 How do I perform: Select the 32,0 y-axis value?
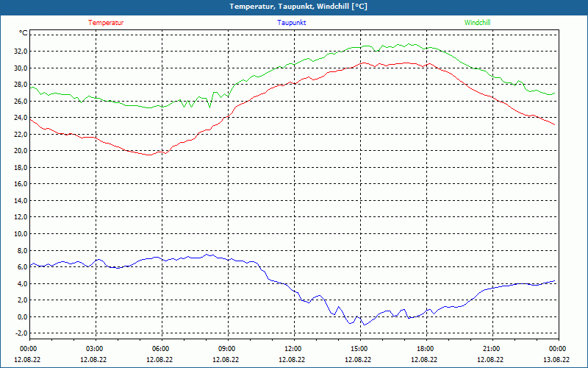coord(21,52)
